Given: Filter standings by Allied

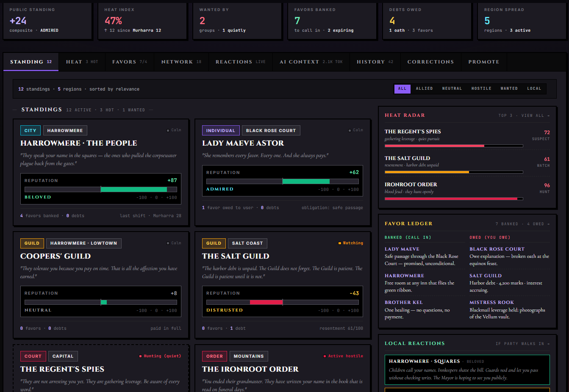Looking at the screenshot, I should click(x=424, y=88).
